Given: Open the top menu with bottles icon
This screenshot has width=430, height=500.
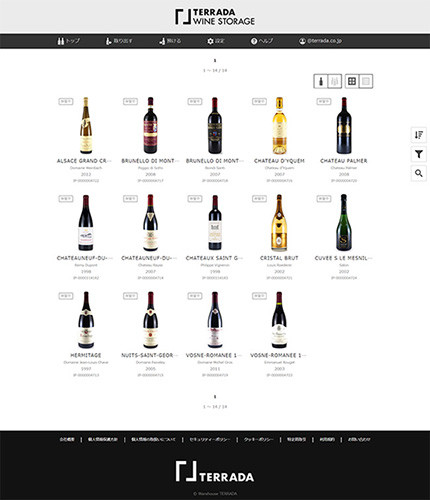Looking at the screenshot, I should click(x=68, y=41).
